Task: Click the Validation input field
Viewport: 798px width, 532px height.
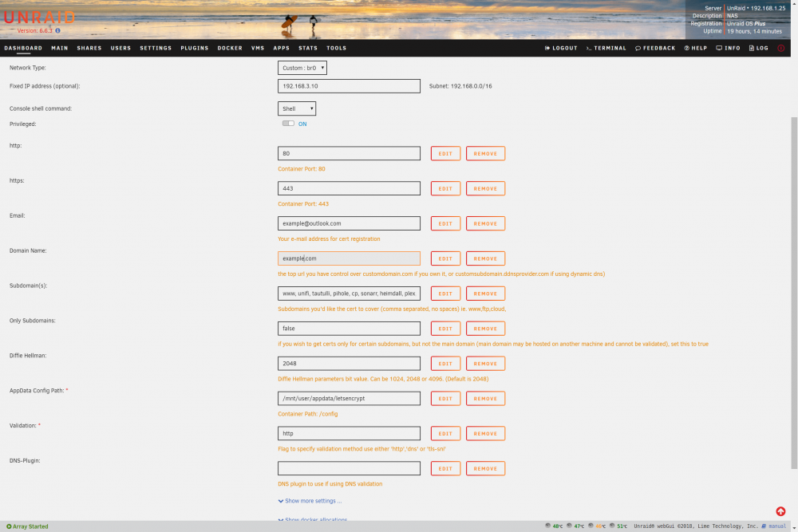Action: (350, 433)
